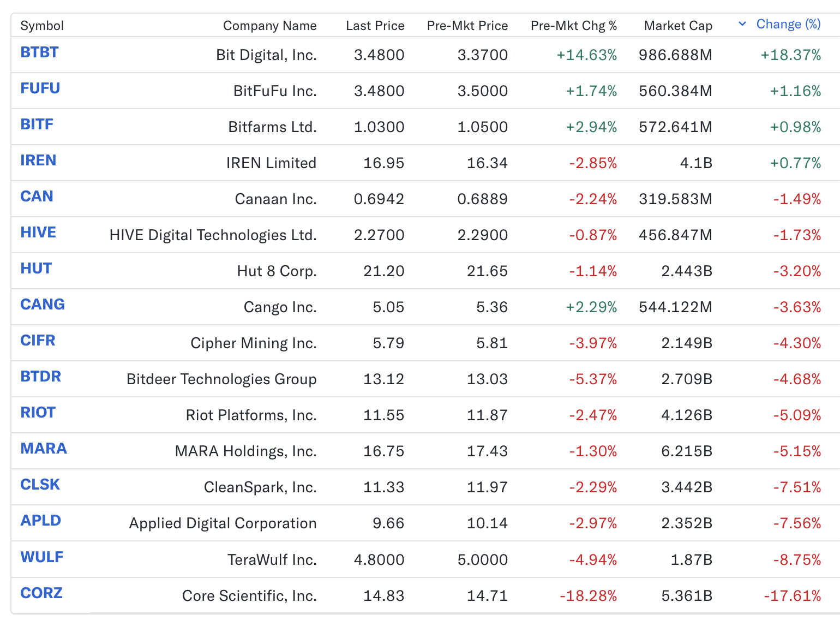Open the CLSK symbol link

40,485
